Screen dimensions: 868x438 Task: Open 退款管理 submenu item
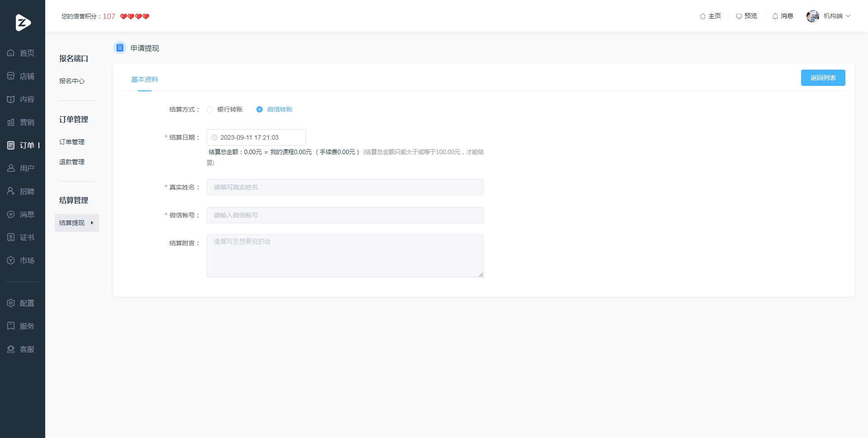pos(72,162)
